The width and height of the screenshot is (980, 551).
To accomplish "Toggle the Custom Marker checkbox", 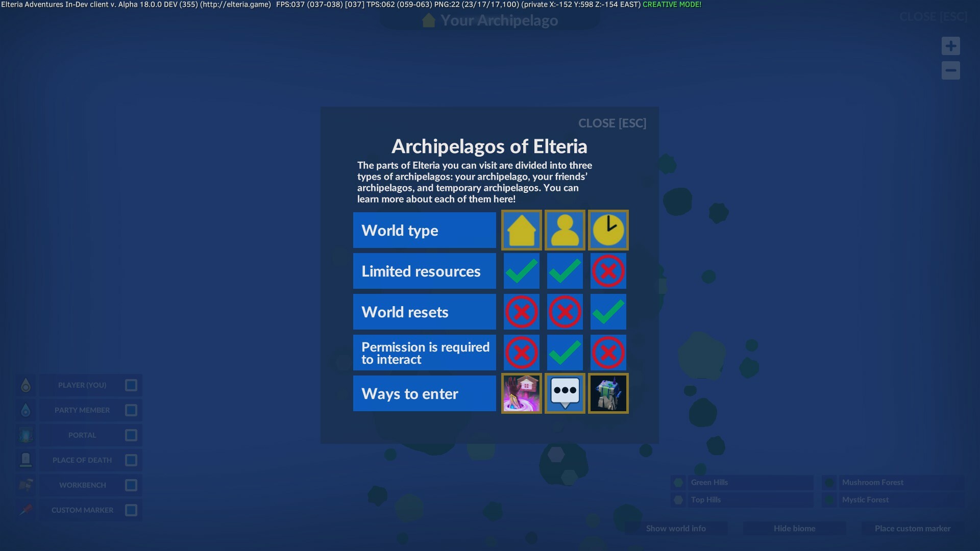I will tap(131, 510).
